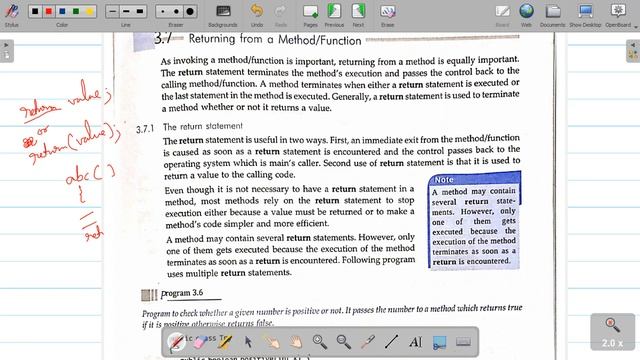
Task: Click the blue Note box on page
Action: pyautogui.click(x=474, y=220)
